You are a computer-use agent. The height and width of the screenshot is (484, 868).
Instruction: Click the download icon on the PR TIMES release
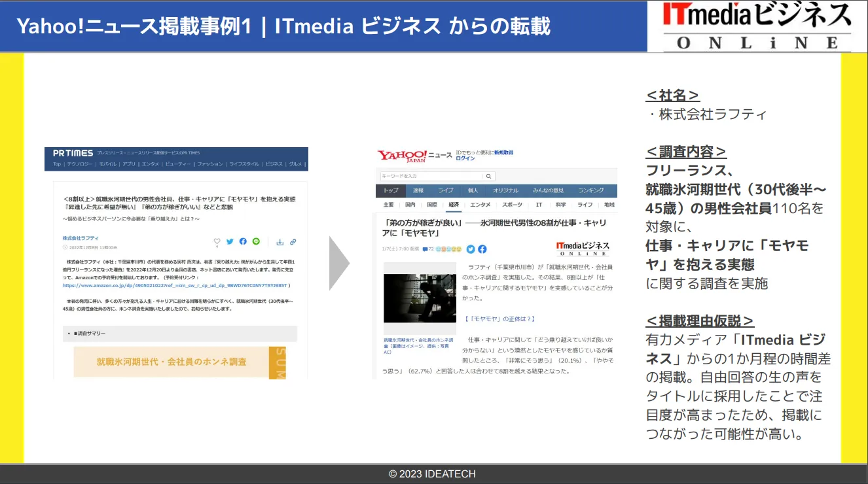[x=280, y=241]
